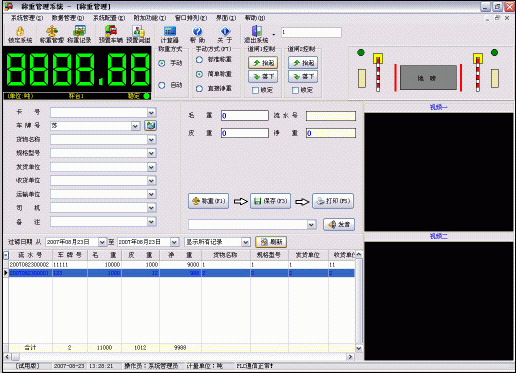The height and width of the screenshot is (373, 516).
Task: Open the weighing records toolbar icon
Action: click(80, 31)
